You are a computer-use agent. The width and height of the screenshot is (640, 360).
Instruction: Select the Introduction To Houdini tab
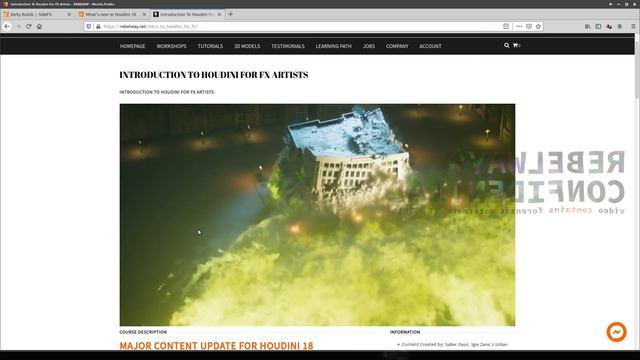186,14
